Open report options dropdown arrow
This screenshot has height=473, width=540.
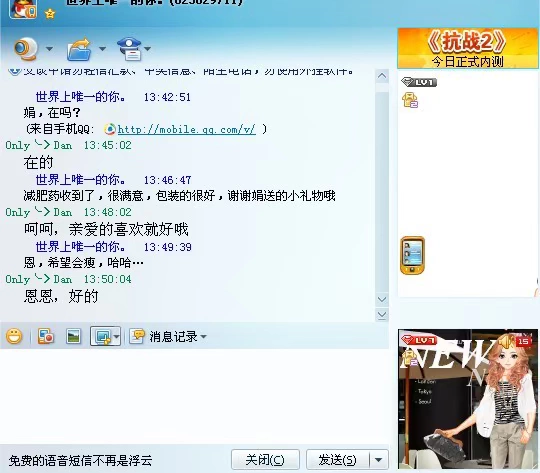tap(147, 49)
